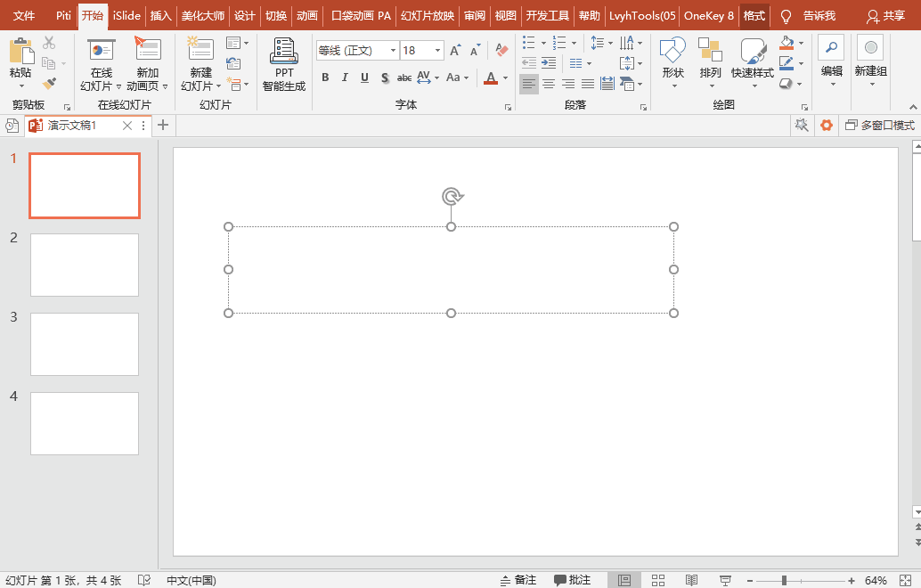
Task: Toggle bold formatting
Action: pyautogui.click(x=325, y=78)
